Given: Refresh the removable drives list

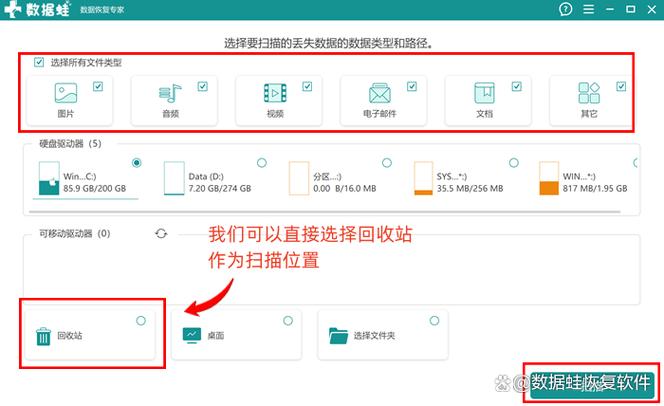Looking at the screenshot, I should [161, 233].
